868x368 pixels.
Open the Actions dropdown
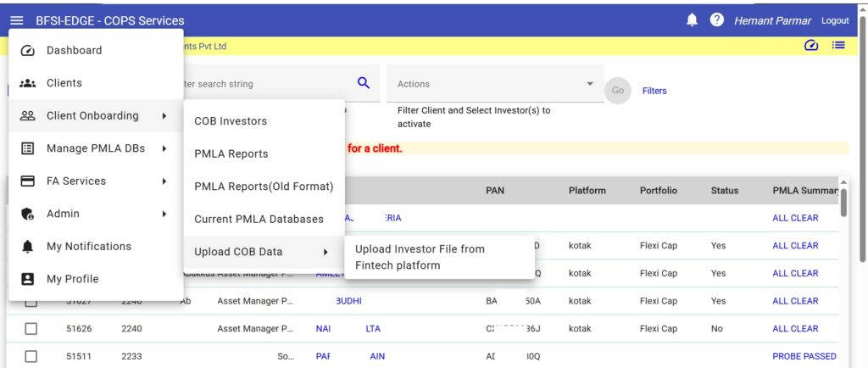[x=495, y=84]
